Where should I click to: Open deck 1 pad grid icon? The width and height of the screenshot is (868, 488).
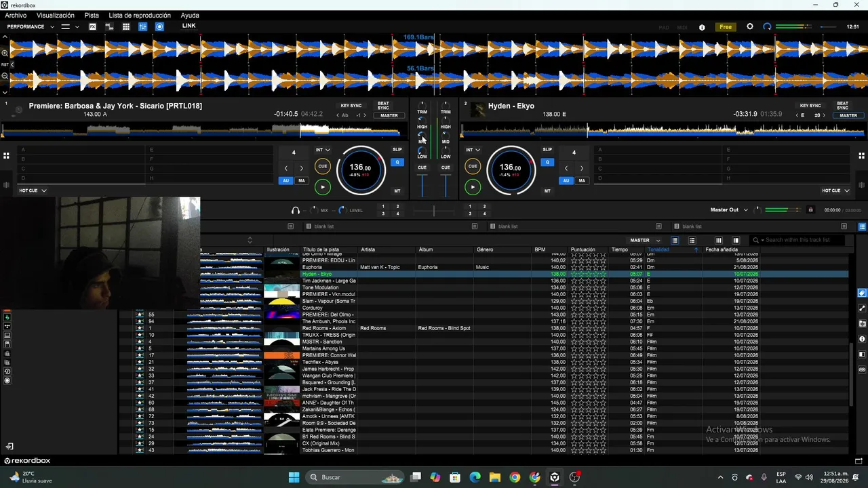click(6, 156)
